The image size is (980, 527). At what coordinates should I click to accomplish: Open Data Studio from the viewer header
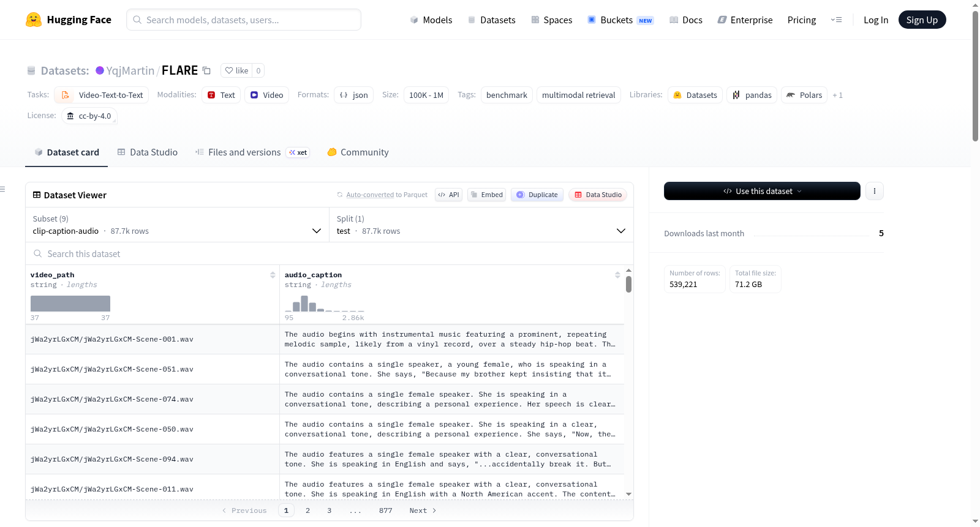click(x=598, y=195)
